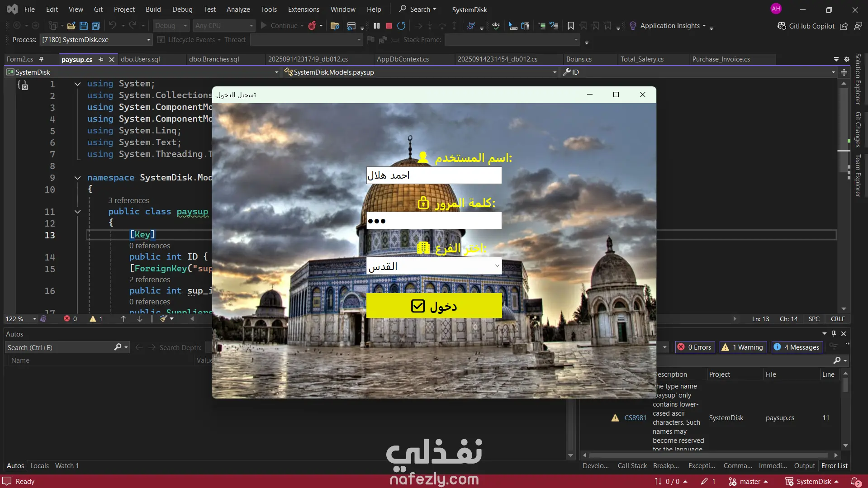
Task: Toggle the 1 Warning filter
Action: [742, 347]
